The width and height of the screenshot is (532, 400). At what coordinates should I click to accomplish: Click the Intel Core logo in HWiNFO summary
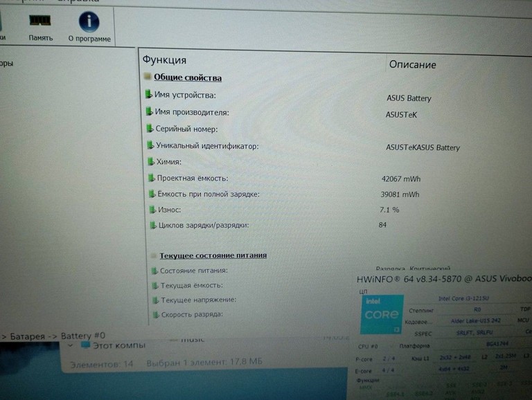[382, 314]
